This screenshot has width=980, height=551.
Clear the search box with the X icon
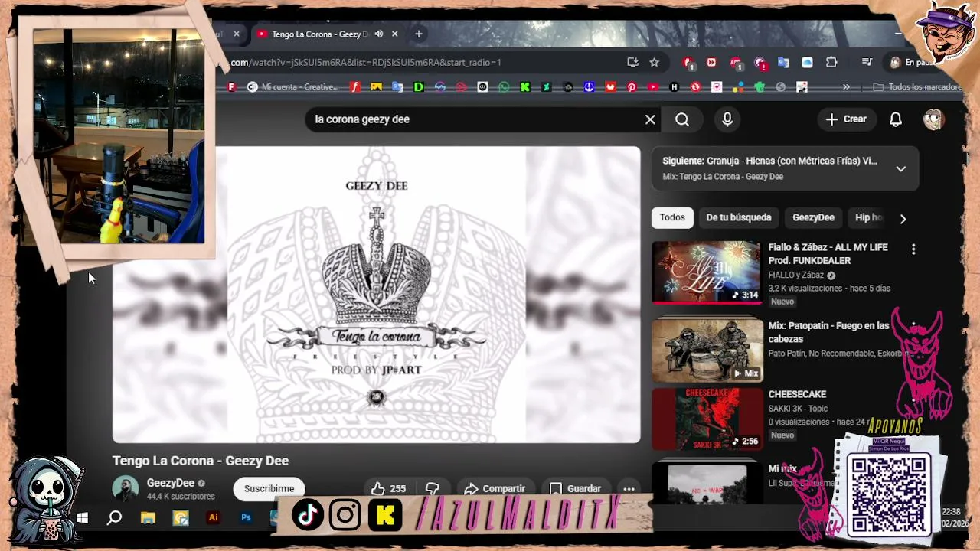650,119
